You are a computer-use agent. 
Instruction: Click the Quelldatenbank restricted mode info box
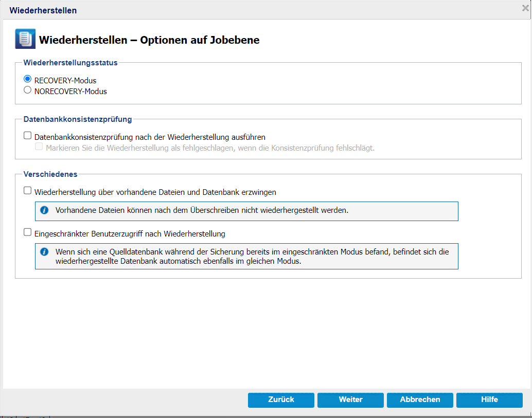[x=246, y=256]
